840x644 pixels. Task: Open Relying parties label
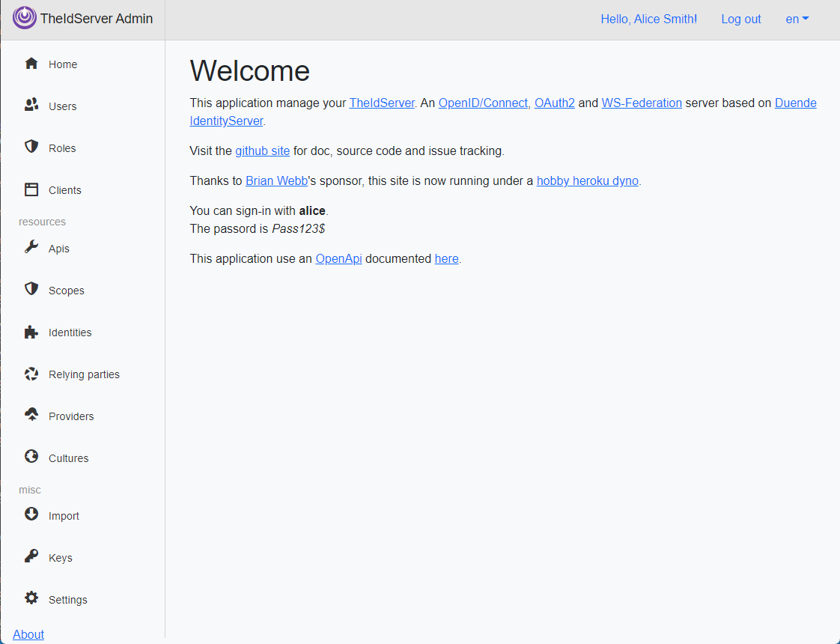coord(84,374)
